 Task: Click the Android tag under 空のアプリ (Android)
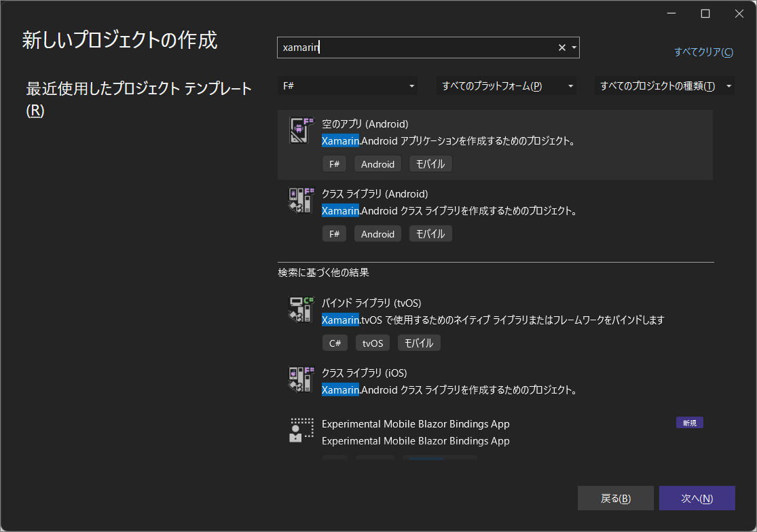pos(377,164)
